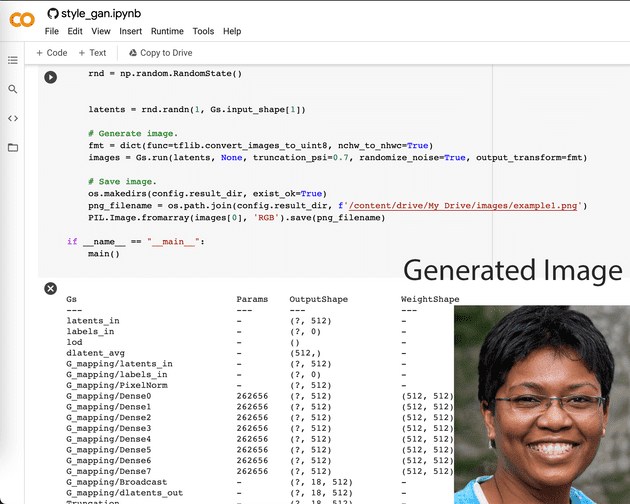
Task: Click Copy to Drive button
Action: (x=160, y=53)
